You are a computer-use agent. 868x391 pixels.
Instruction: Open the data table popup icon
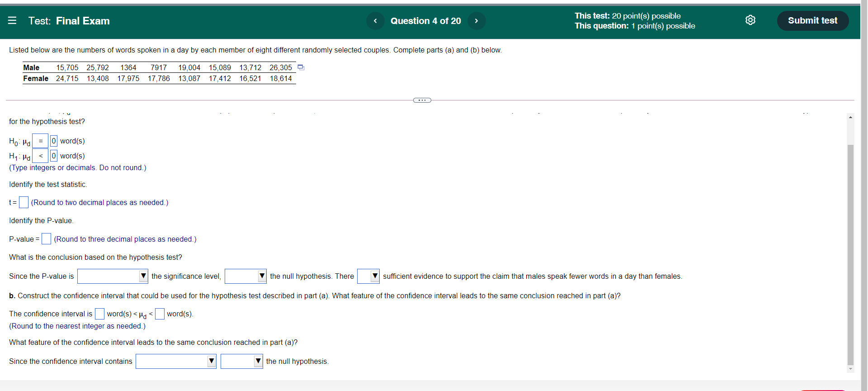301,67
